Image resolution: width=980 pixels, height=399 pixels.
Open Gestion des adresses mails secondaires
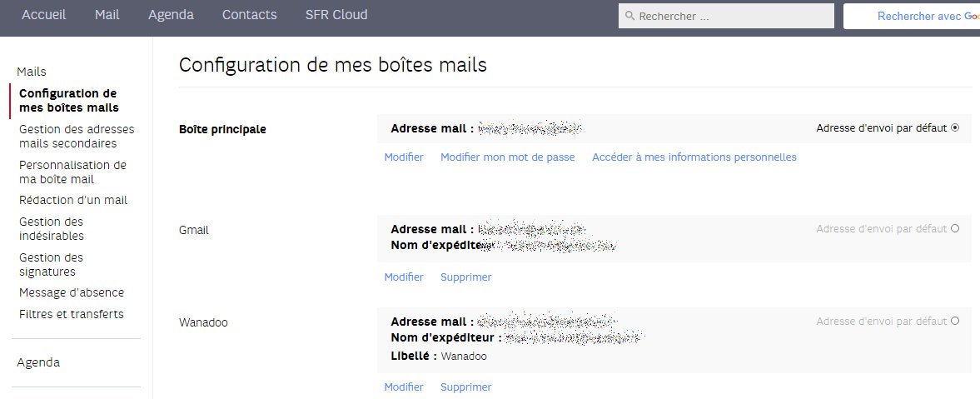click(76, 136)
